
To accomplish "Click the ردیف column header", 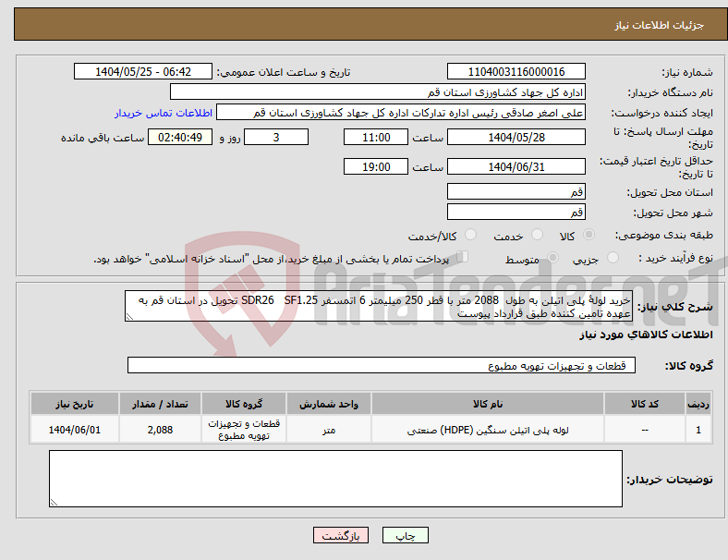I will [698, 404].
